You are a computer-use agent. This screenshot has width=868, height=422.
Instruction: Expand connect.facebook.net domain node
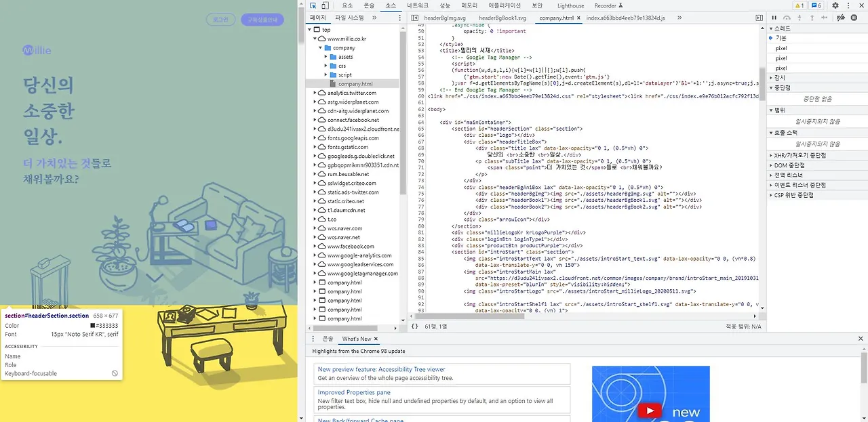click(x=315, y=120)
